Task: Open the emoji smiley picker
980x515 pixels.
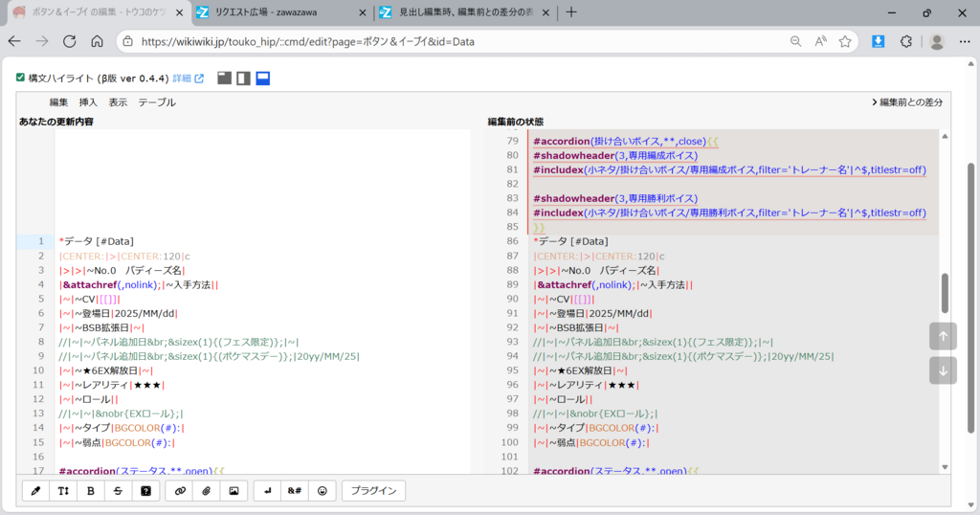Action: pyautogui.click(x=323, y=491)
